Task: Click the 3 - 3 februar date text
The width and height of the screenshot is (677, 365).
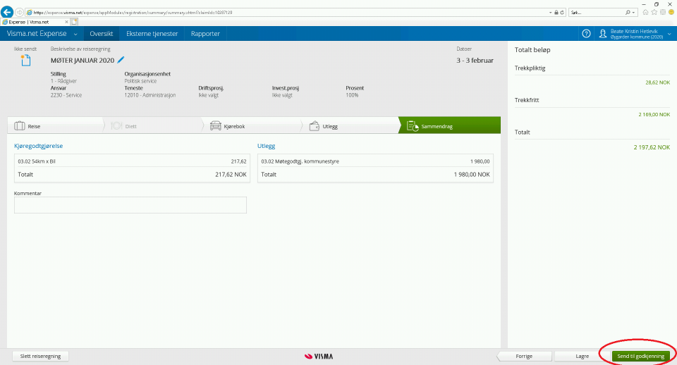Action: point(475,60)
